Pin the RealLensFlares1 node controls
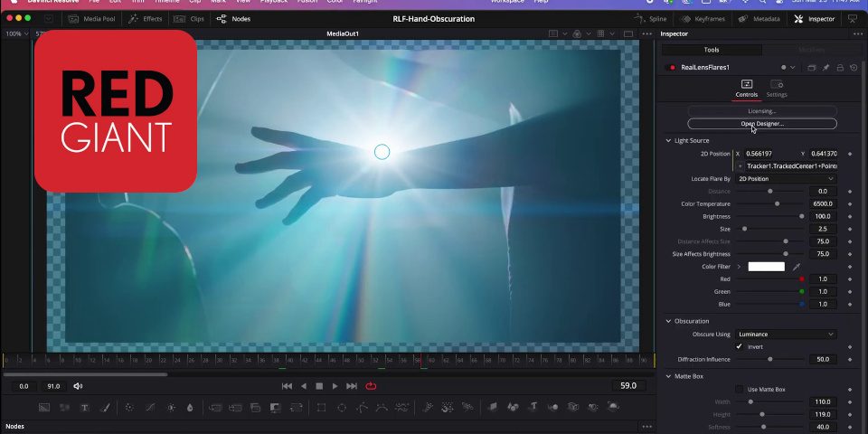This screenshot has width=868, height=434. coord(826,68)
